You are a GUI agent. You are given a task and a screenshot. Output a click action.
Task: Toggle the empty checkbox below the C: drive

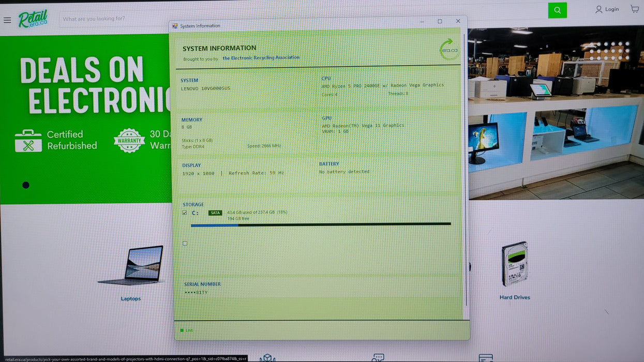185,243
